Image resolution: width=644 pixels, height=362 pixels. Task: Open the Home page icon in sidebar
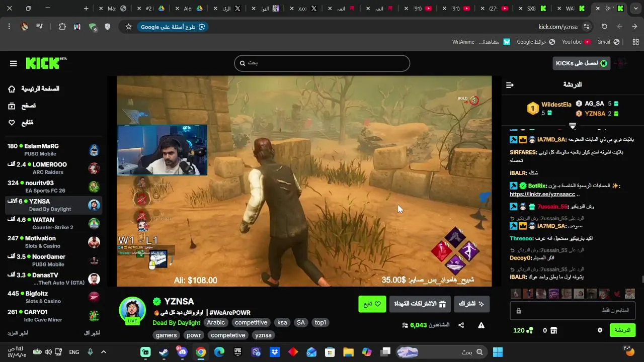[x=12, y=89]
